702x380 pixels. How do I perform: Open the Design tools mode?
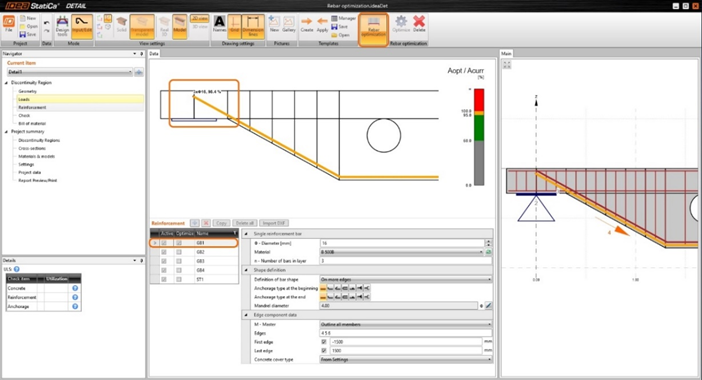(62, 26)
